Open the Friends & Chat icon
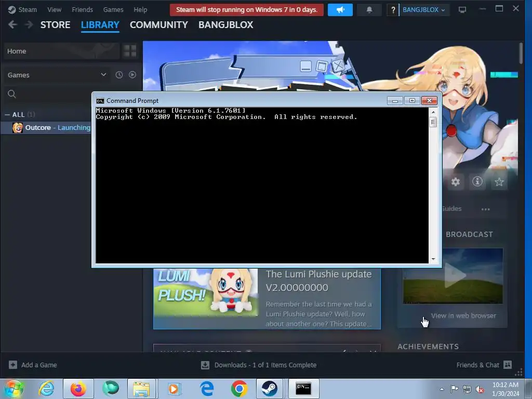Viewport: 532px width, 399px height. (508, 365)
